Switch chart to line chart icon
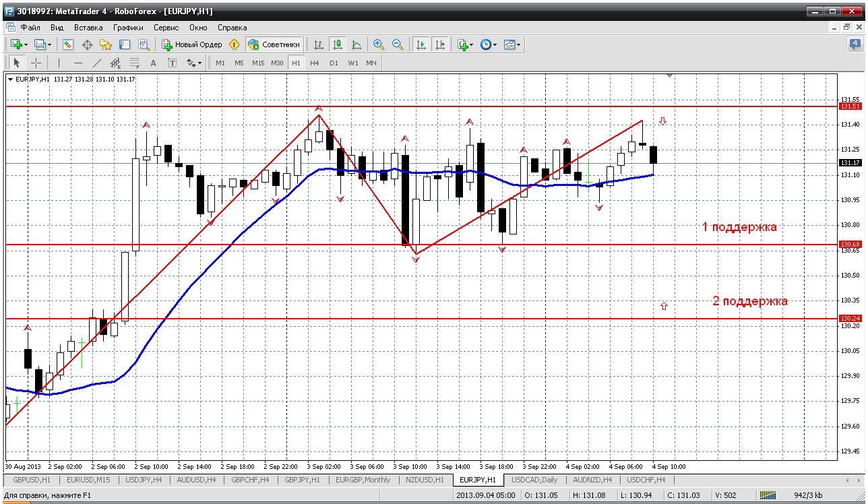Screen dimensions: 868x504 point(356,44)
